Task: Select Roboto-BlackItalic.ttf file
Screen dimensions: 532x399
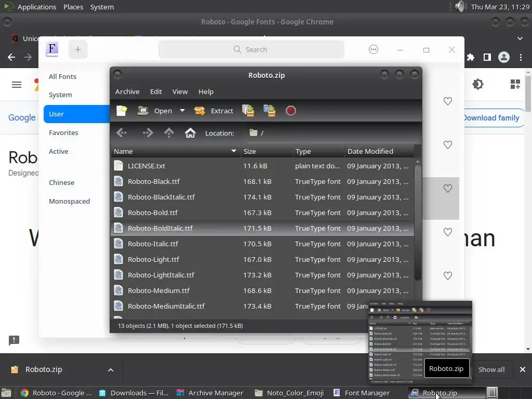Action: [262, 197]
